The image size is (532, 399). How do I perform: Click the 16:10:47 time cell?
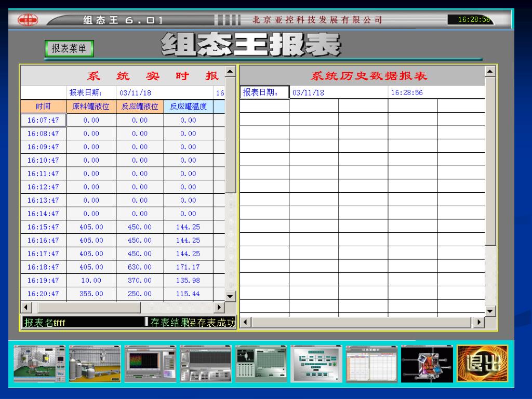(x=44, y=160)
